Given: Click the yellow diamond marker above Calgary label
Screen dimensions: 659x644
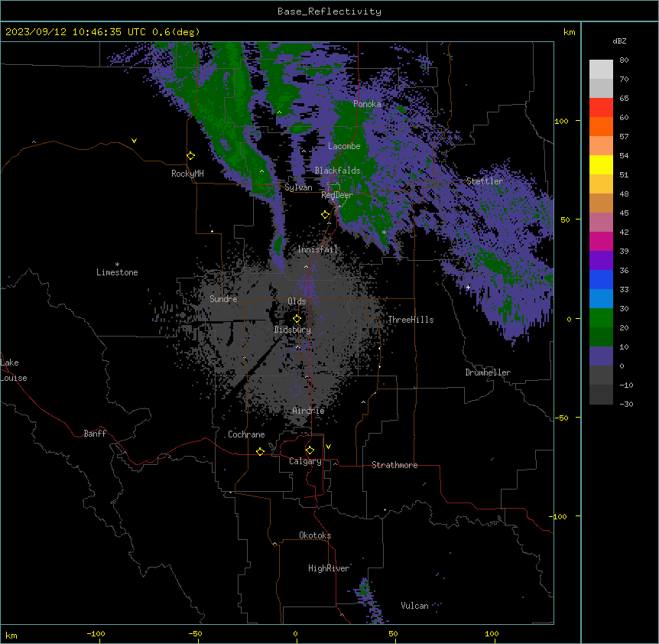Looking at the screenshot, I should [x=310, y=450].
